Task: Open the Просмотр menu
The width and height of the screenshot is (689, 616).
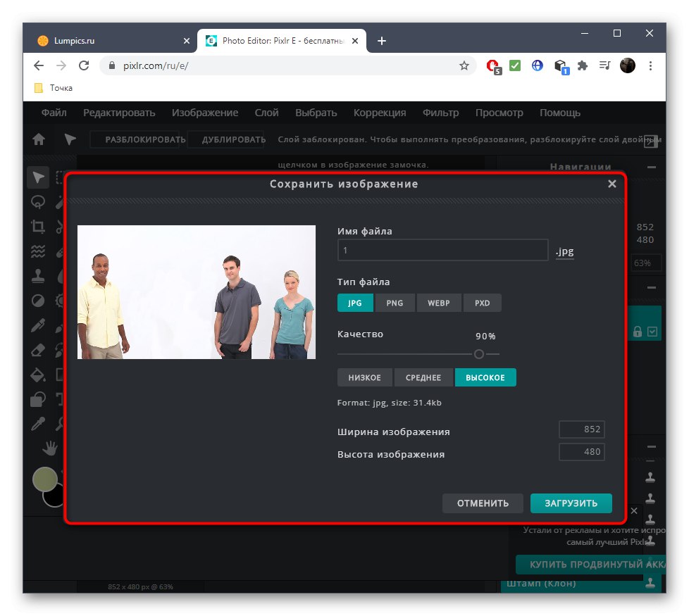Action: (x=499, y=113)
